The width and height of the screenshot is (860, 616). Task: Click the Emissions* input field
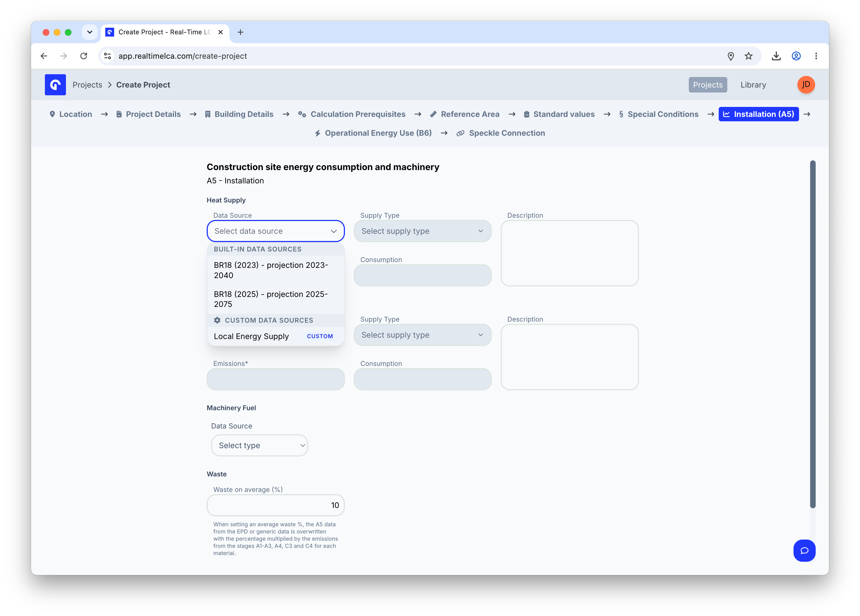(276, 379)
